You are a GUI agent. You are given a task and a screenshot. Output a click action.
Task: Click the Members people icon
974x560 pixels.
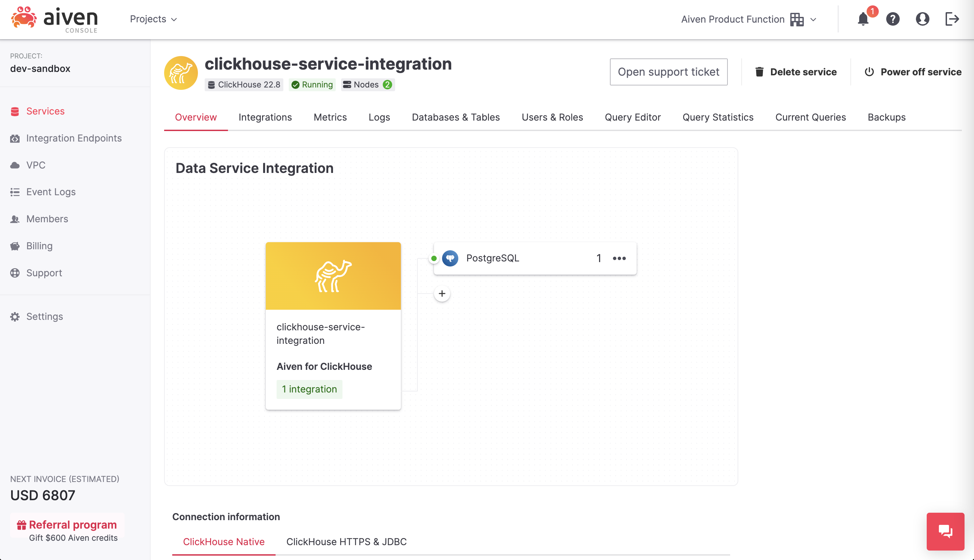tap(15, 219)
